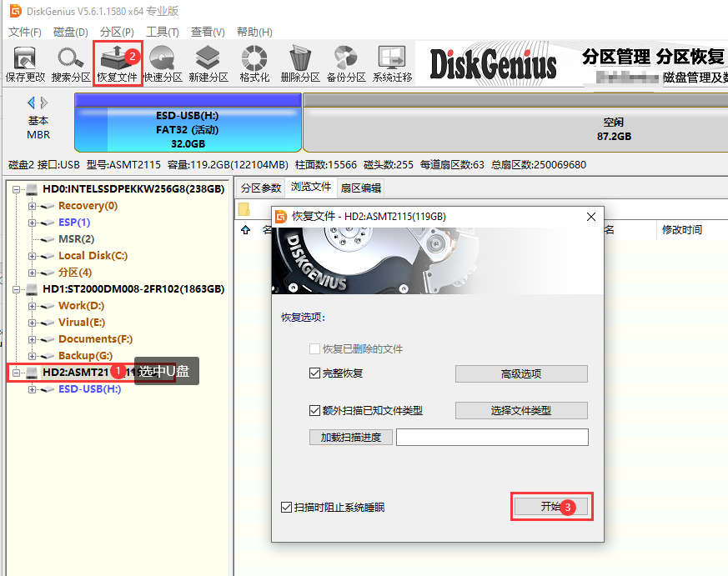The height and width of the screenshot is (576, 728).
Task: Click the 开始 button to start recovery
Action: coord(551,506)
